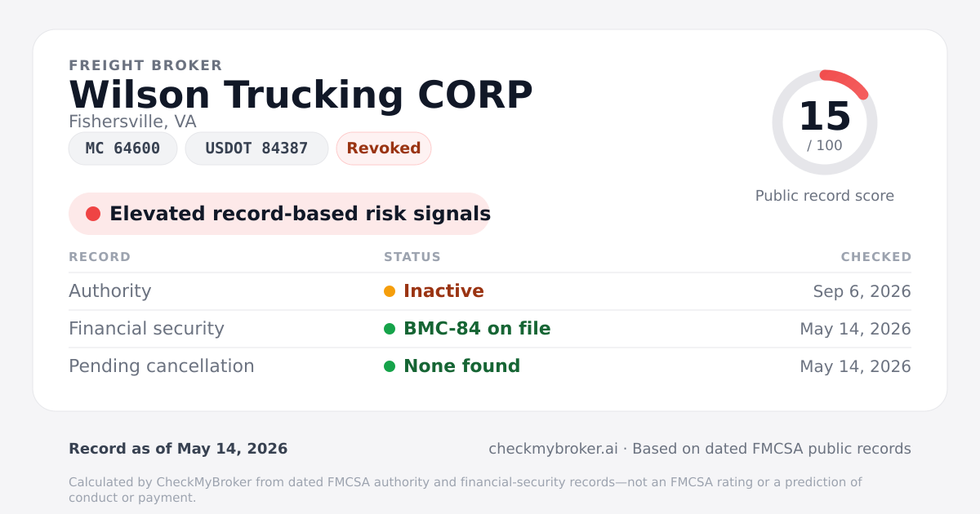Click the orange Inactive status dot
The height and width of the screenshot is (514, 980).
coord(390,291)
